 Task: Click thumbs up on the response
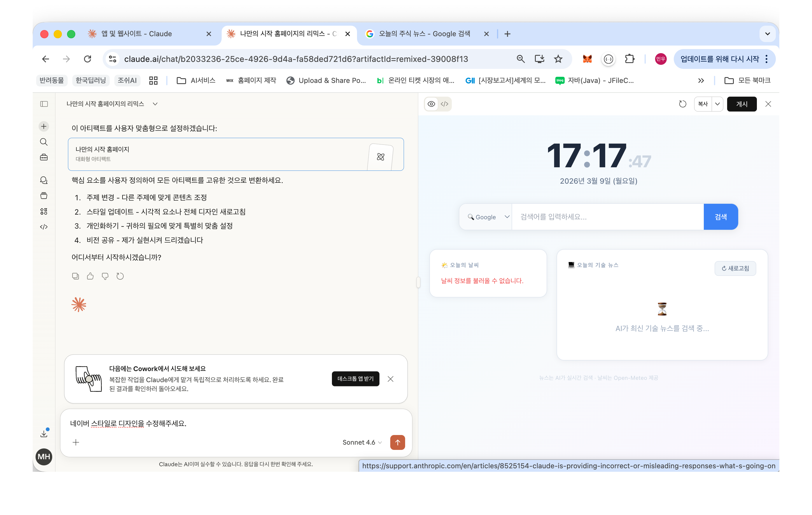tap(90, 276)
